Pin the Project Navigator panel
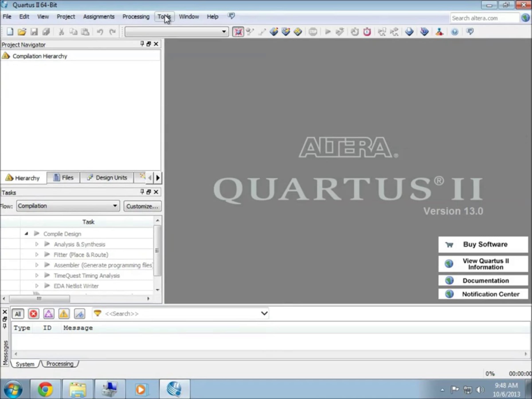The height and width of the screenshot is (399, 532). click(142, 44)
